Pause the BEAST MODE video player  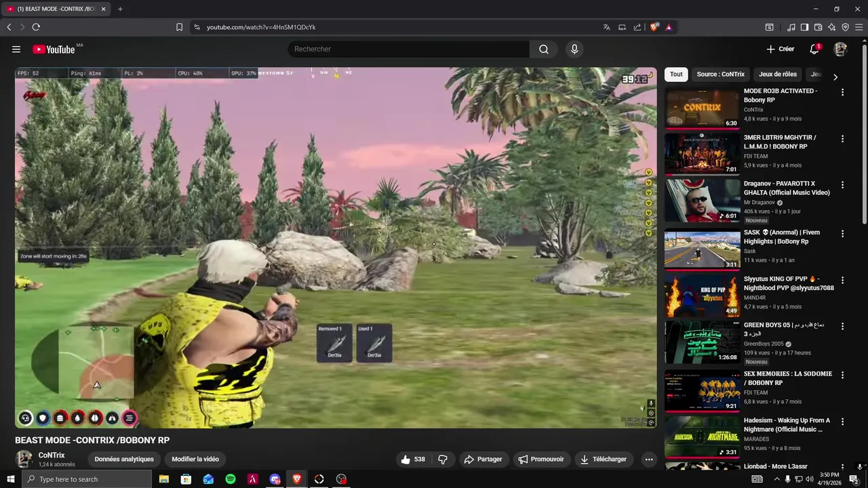tap(336, 247)
